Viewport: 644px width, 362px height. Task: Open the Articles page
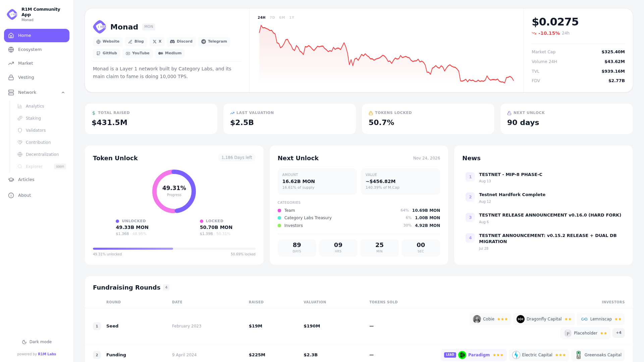[x=37, y=180]
